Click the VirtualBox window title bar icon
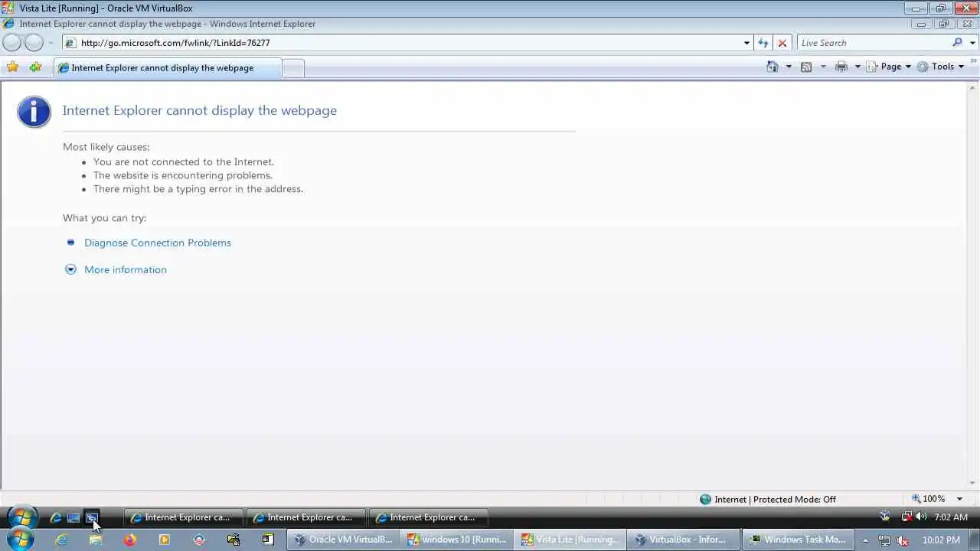The image size is (980, 551). [x=8, y=8]
